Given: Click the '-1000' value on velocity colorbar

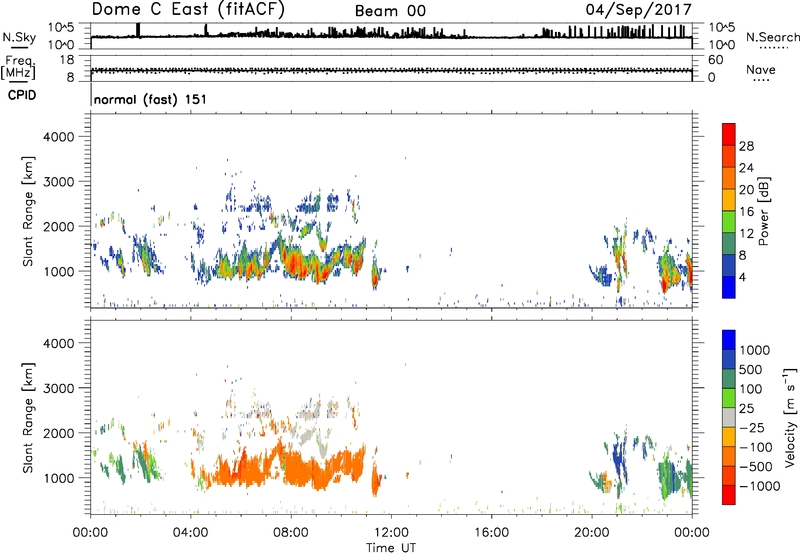Looking at the screenshot, I should (x=759, y=486).
